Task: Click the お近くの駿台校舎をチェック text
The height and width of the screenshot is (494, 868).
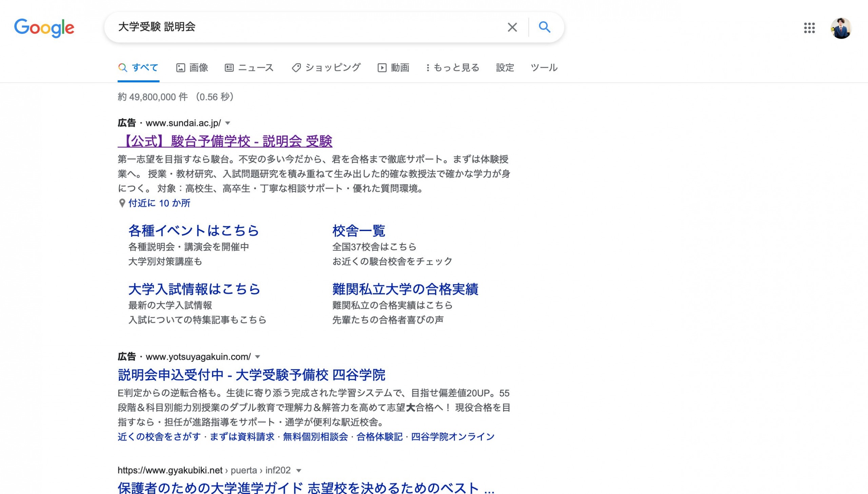Action: pyautogui.click(x=392, y=261)
